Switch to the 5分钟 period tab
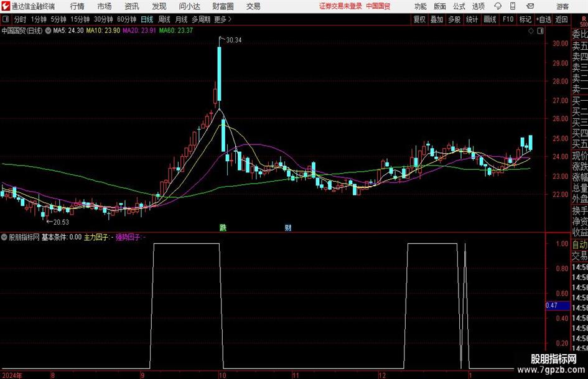This screenshot has height=379, width=588. [58, 19]
